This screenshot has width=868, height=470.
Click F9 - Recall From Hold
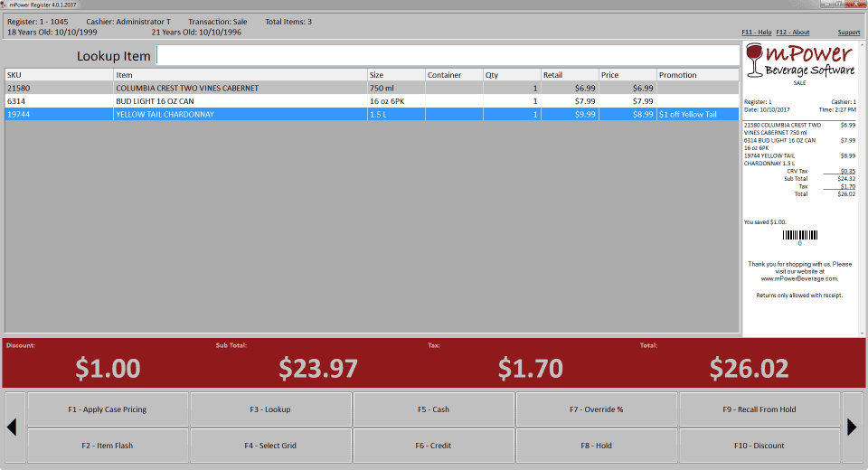(x=759, y=409)
